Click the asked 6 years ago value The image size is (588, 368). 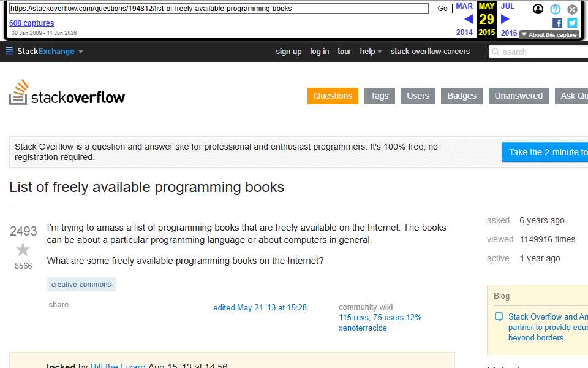tap(542, 220)
